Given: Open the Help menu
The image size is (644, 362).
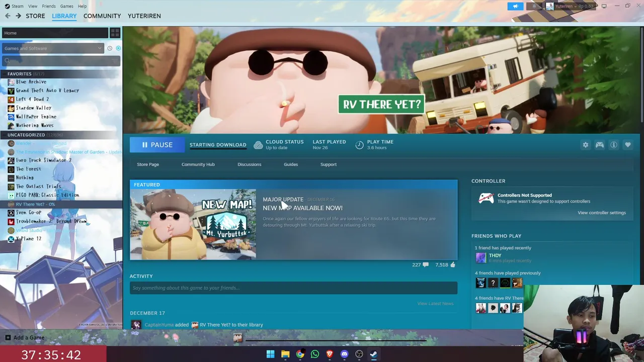Looking at the screenshot, I should [82, 6].
